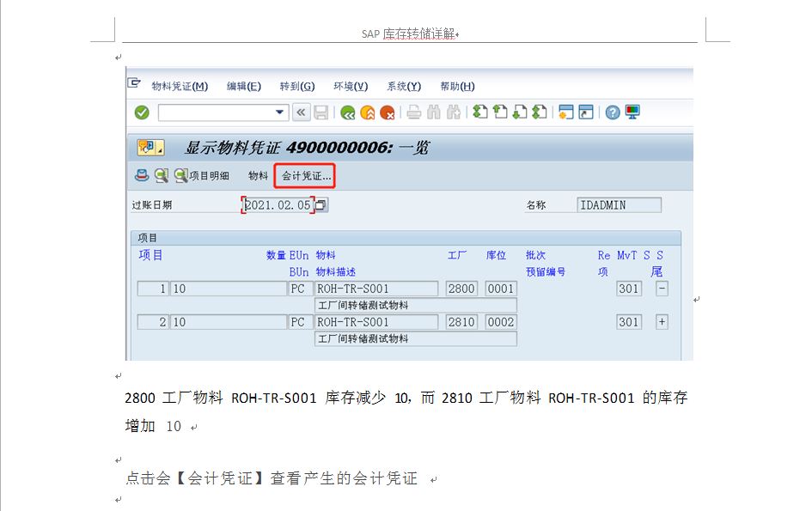Click the PC unit field of item 2

[300, 322]
